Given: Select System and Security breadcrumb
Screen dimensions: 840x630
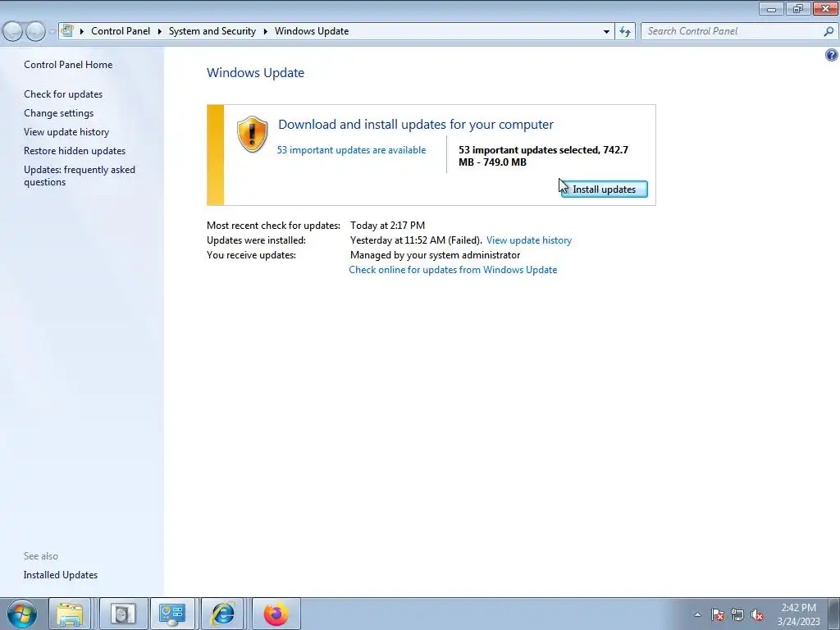Looking at the screenshot, I should [x=212, y=31].
